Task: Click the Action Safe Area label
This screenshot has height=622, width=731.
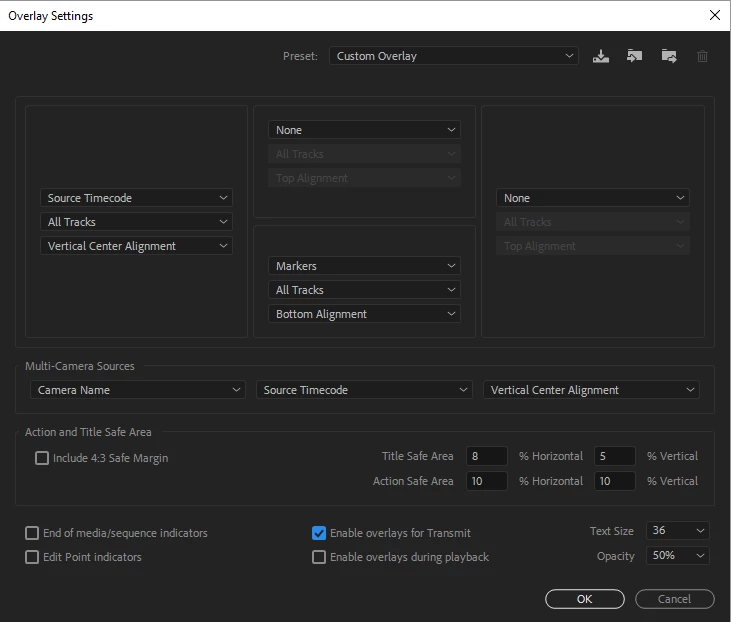Action: [x=413, y=481]
